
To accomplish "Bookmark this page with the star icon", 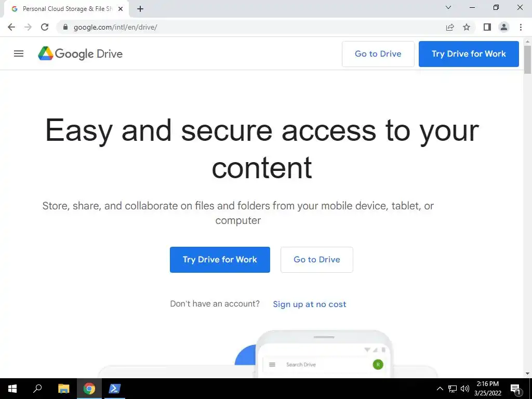I will [x=467, y=27].
